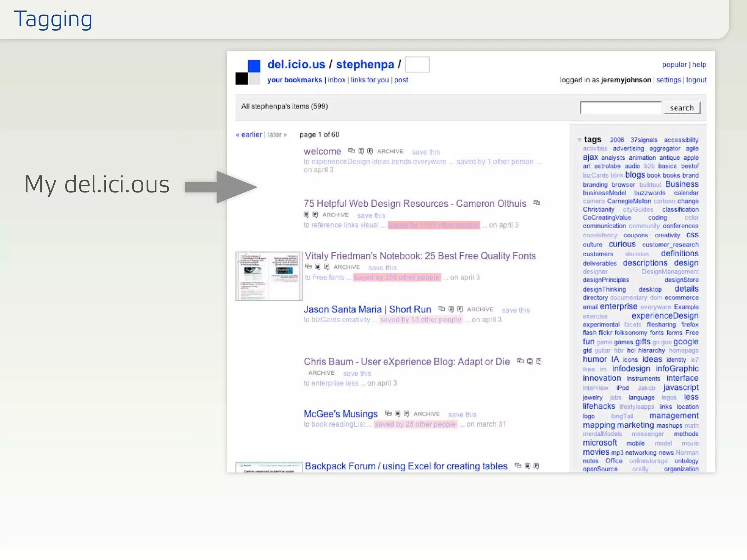The width and height of the screenshot is (747, 560).
Task: Click overlapping-windows icon beside 'Jason Santa Maria | Short Run'
Action: pyautogui.click(x=442, y=309)
